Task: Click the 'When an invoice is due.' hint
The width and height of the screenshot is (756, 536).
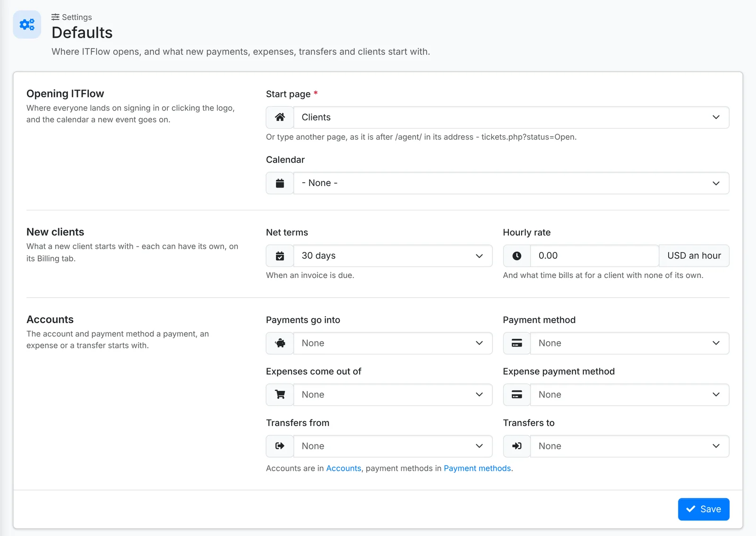Action: click(310, 275)
